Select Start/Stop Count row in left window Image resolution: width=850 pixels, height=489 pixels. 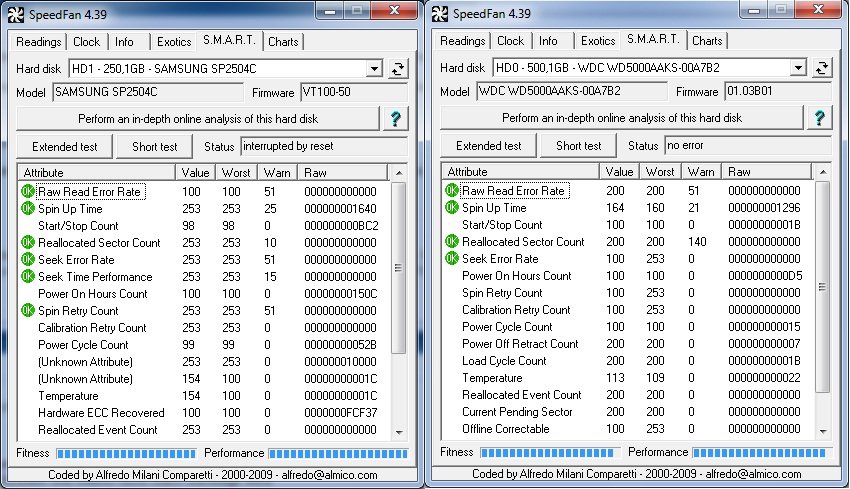204,226
